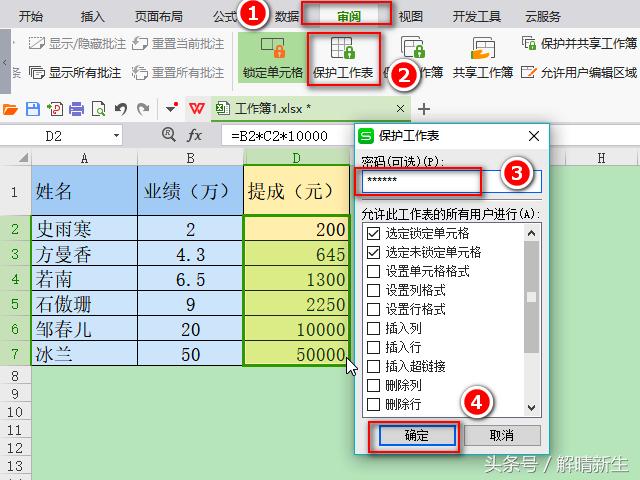The height and width of the screenshot is (480, 640).
Task: Open the 开发工具 ribbon tab
Action: point(476,17)
